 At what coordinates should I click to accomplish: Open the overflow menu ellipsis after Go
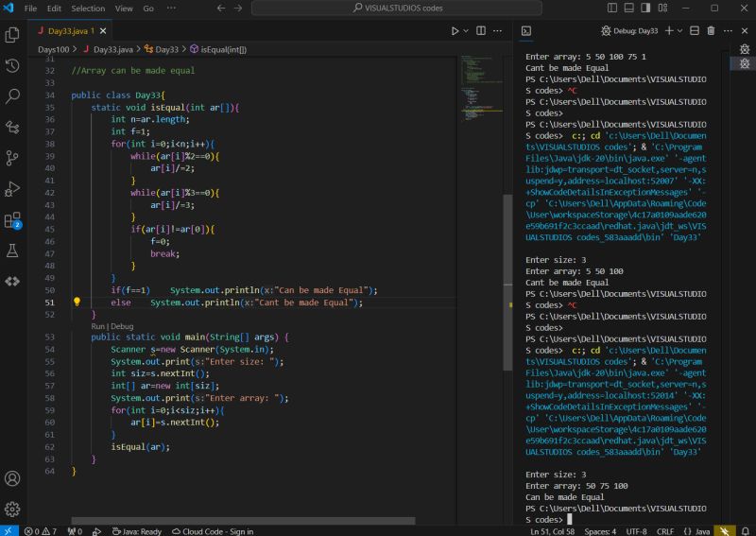171,9
